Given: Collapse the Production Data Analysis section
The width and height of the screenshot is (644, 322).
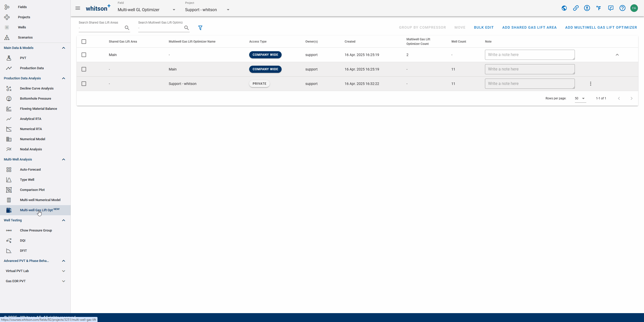Looking at the screenshot, I should coord(64,78).
